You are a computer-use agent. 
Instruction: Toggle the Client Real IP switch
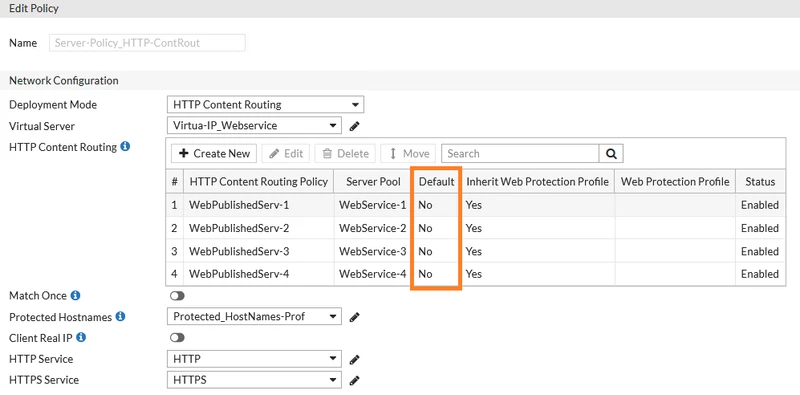click(177, 338)
